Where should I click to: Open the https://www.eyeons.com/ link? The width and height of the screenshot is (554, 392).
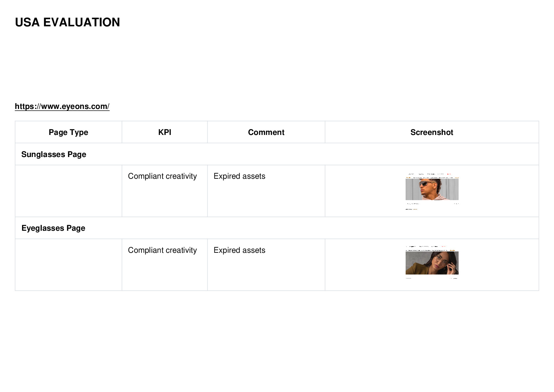(x=62, y=106)
